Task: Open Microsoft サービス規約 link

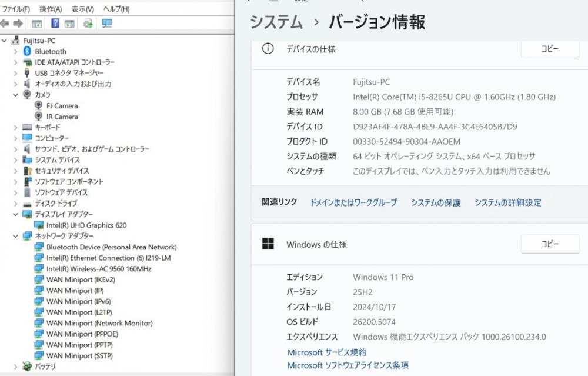Action: point(326,352)
